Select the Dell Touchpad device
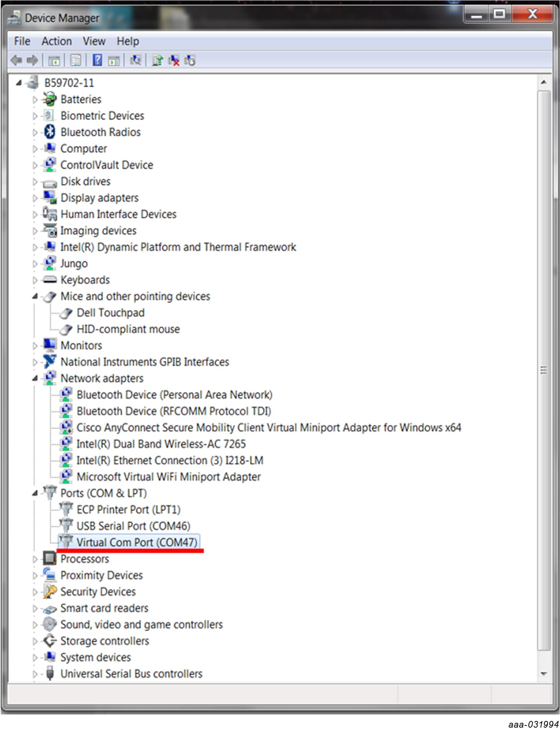This screenshot has width=560, height=731. coord(110,313)
